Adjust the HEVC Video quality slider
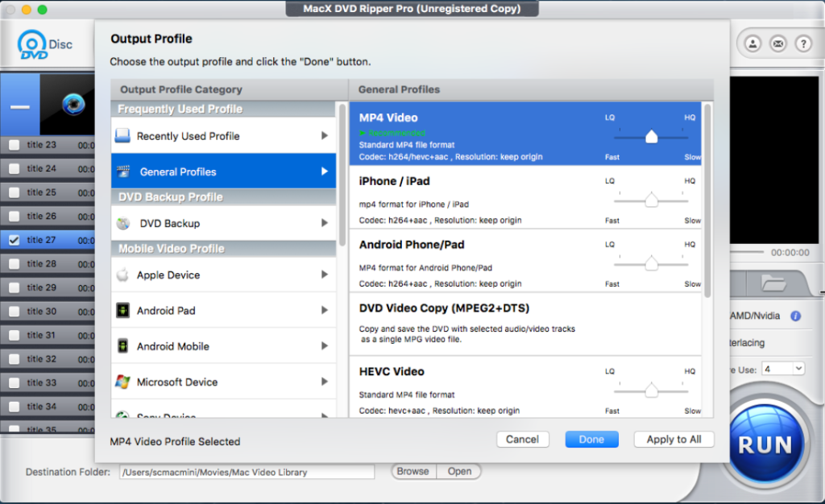The height and width of the screenshot is (504, 825). click(651, 390)
